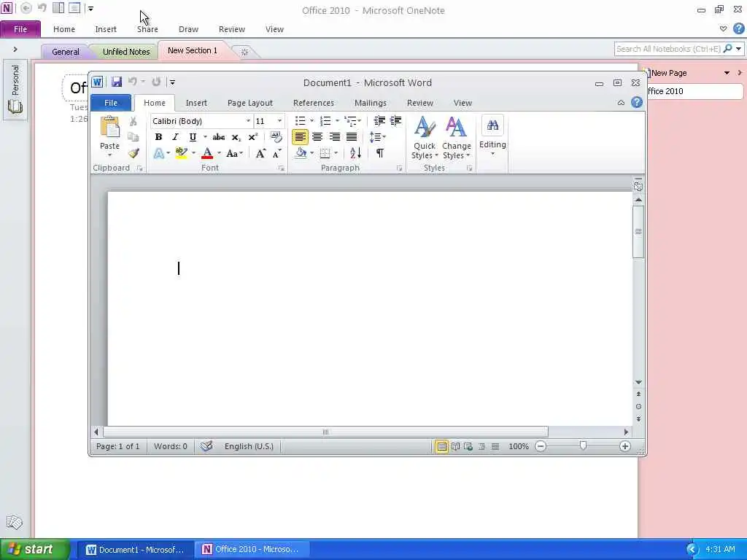The height and width of the screenshot is (560, 747).
Task: Open the Mailings tab in Word
Action: (x=370, y=103)
